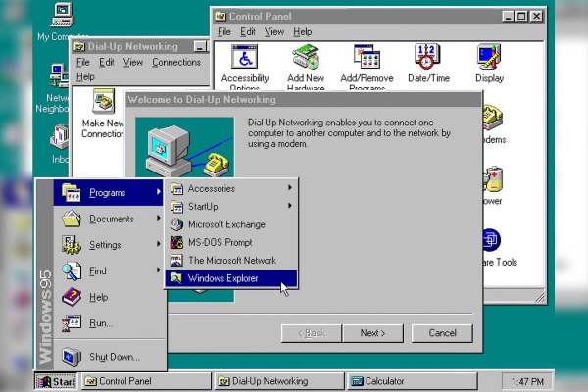This screenshot has height=392, width=588.
Task: Minimize the Dial-Up Networking window
Action: point(201,46)
